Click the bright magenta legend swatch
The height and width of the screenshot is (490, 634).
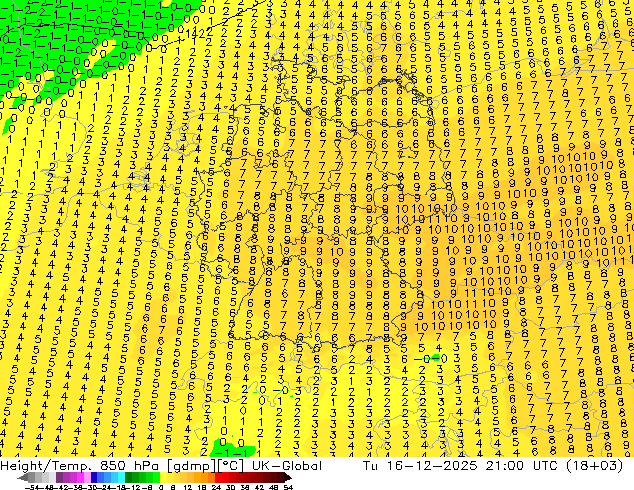[x=80, y=477]
